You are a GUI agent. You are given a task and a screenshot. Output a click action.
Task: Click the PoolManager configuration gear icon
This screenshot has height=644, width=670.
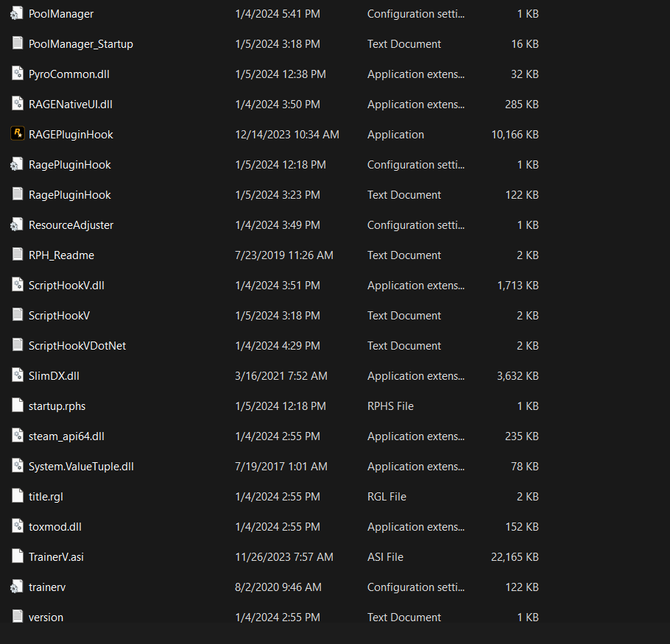(17, 13)
